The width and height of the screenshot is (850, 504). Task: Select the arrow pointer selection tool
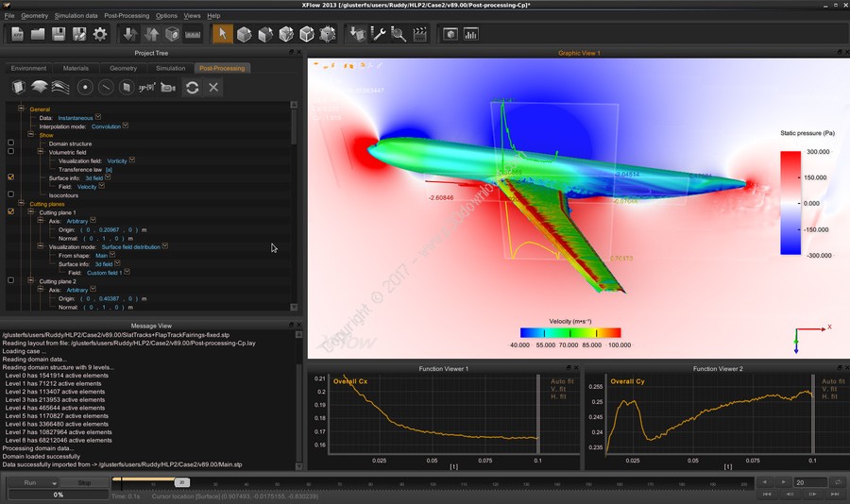[222, 35]
